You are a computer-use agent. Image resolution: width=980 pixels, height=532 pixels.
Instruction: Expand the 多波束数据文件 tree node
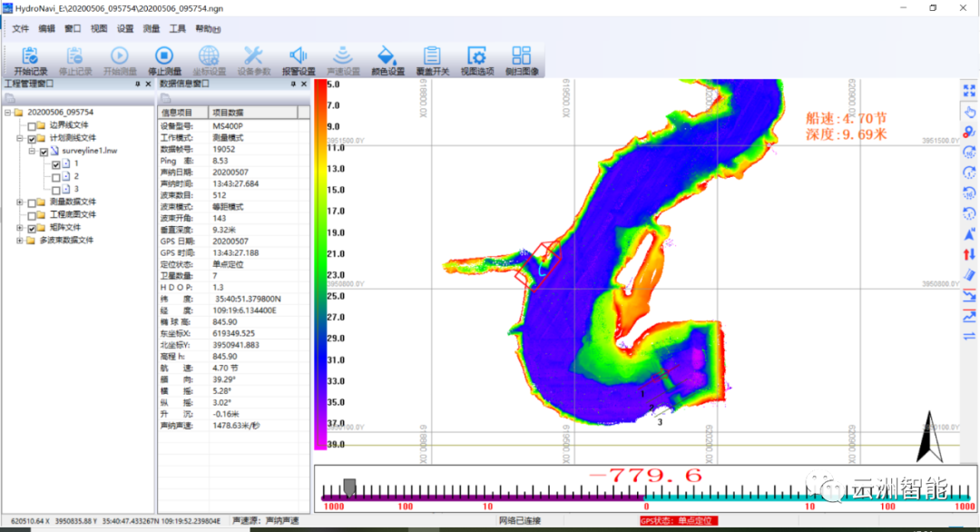(x=20, y=241)
